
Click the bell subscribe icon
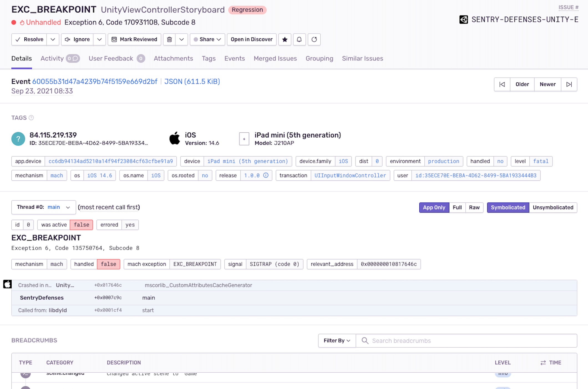[x=299, y=39]
